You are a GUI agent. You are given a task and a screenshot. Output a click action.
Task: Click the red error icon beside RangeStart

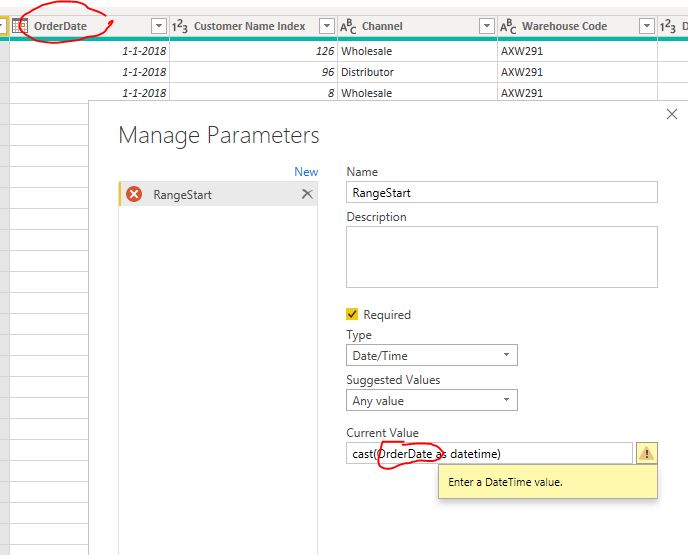pos(134,194)
